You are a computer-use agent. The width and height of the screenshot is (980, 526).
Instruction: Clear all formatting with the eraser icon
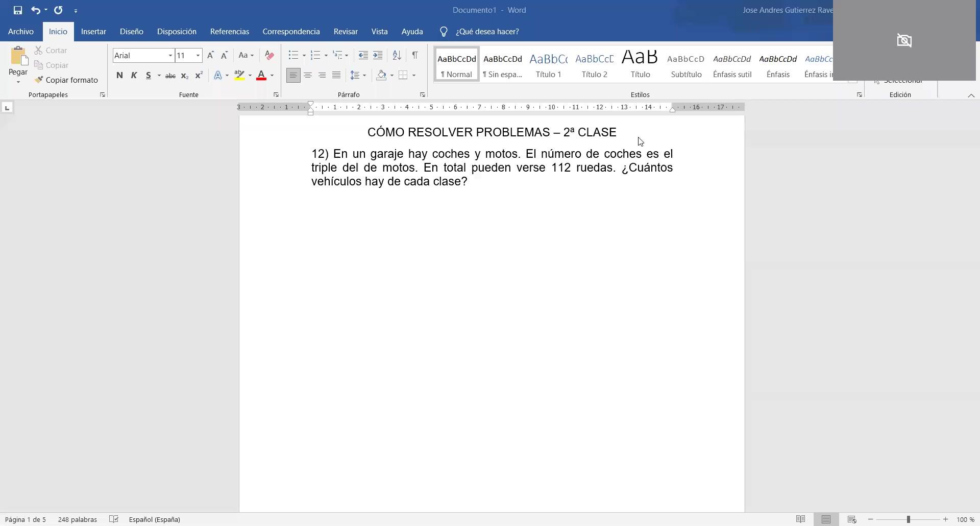pos(269,55)
